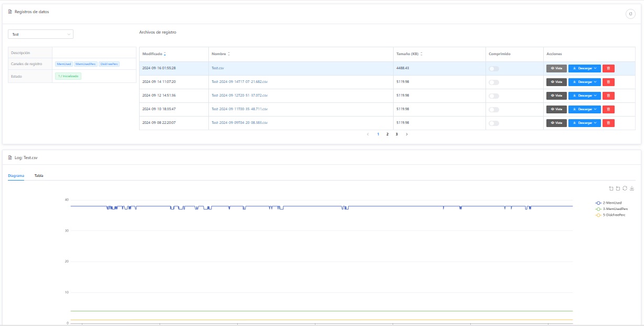Sort by Tamaño (KB) column
Image resolution: width=644 pixels, height=326 pixels.
click(421, 54)
